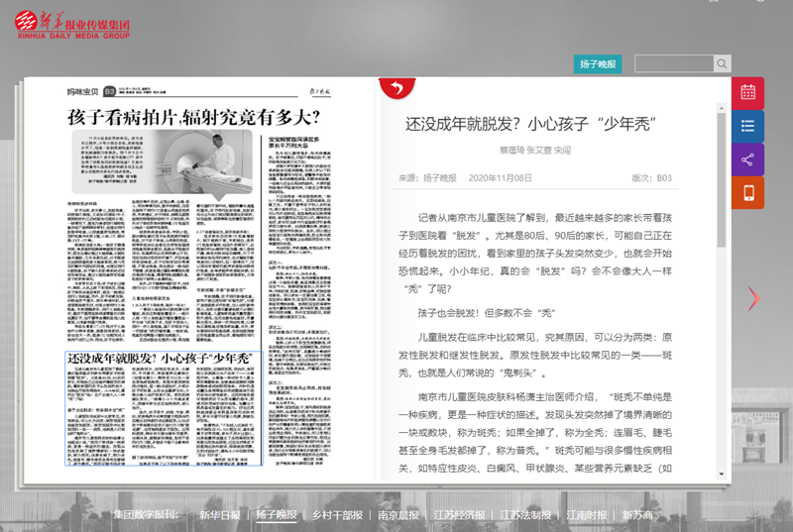Focus the search input field
Viewport: 793px width, 532px height.
pos(674,63)
